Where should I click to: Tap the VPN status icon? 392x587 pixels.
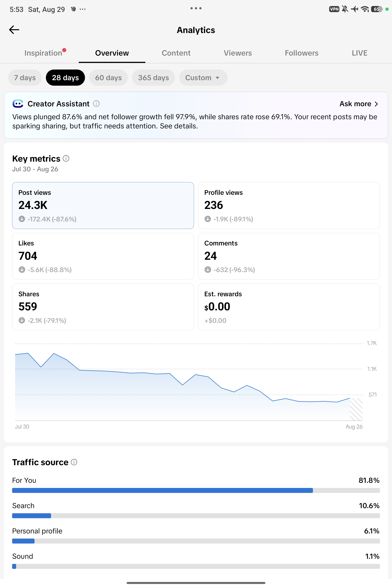click(x=334, y=9)
